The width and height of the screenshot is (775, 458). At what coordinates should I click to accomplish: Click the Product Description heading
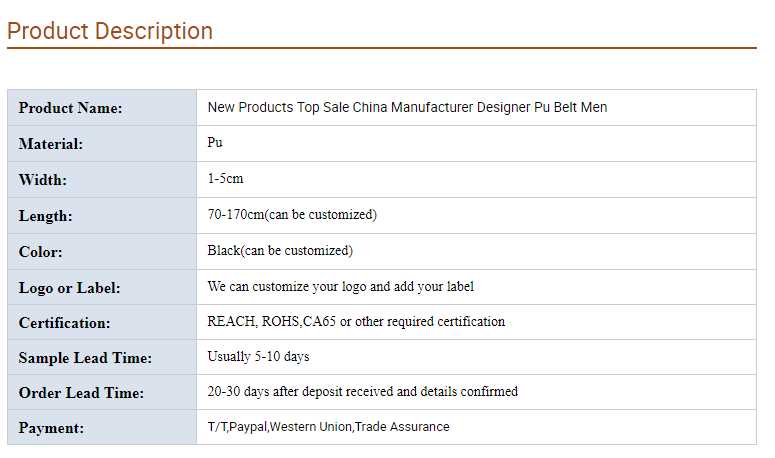pyautogui.click(x=110, y=31)
